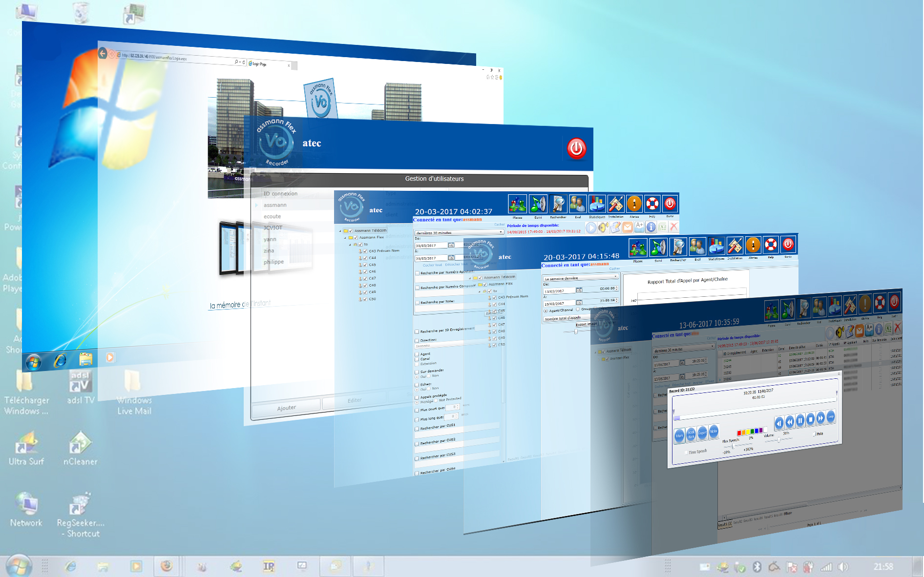Tick the 'Plus court que' checkbox
Viewport: 924px width, 577px height.
(x=417, y=410)
